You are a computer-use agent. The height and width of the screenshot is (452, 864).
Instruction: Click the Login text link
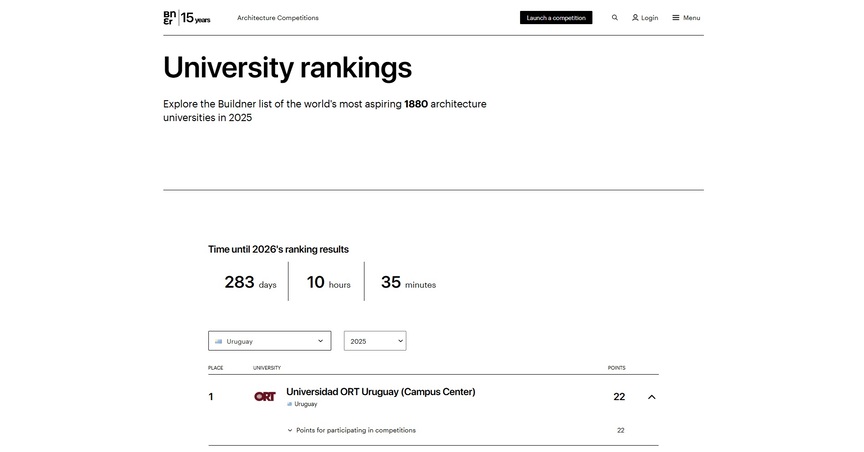(x=650, y=18)
